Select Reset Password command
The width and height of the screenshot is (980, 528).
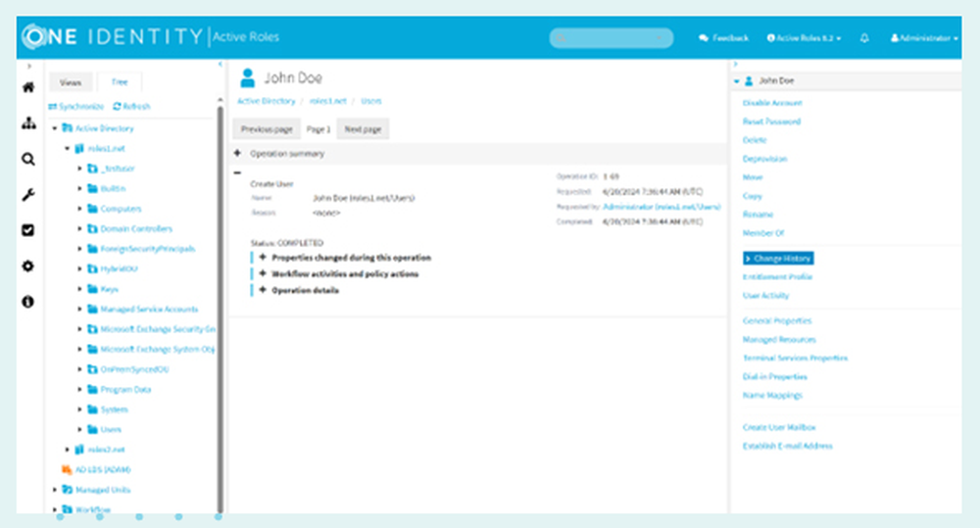pos(771,121)
